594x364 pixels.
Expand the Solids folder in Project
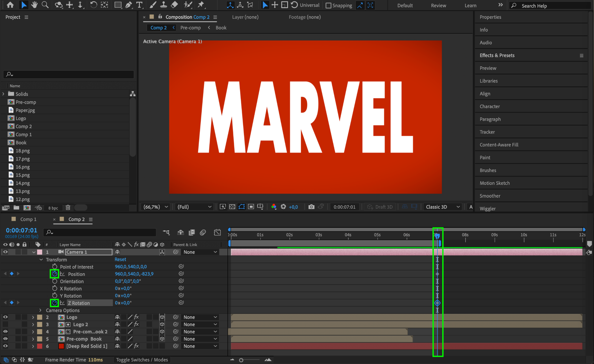[3, 94]
